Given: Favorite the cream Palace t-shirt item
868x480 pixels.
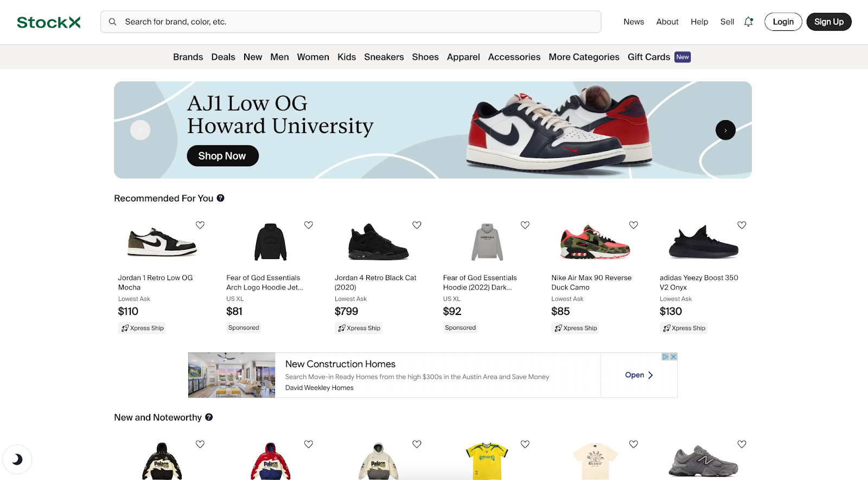Looking at the screenshot, I should 634,444.
